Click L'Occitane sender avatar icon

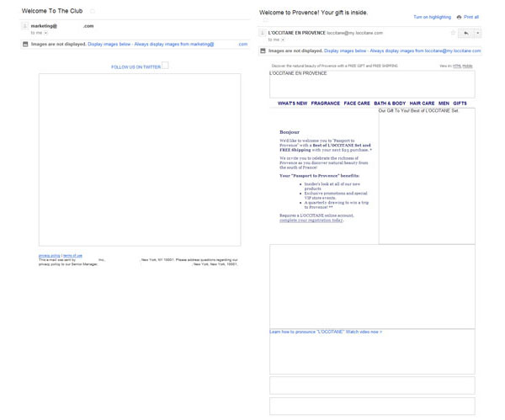pos(263,34)
